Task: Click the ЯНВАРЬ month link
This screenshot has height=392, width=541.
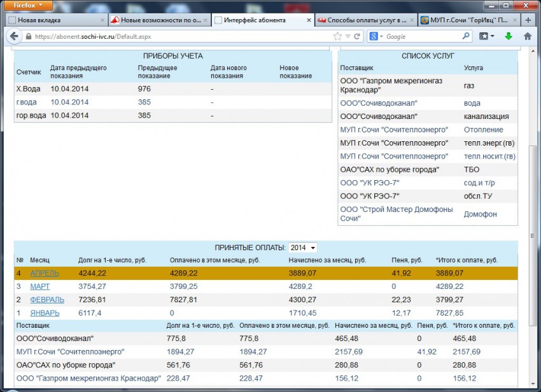Action: pos(45,313)
